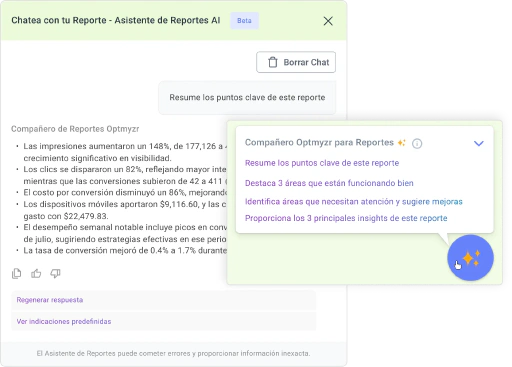Click the bullet about clics se dispararon 82%
The height and width of the screenshot is (367, 512).
122,175
